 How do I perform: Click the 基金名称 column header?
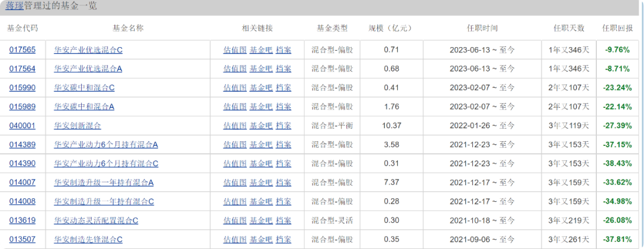pyautogui.click(x=128, y=29)
